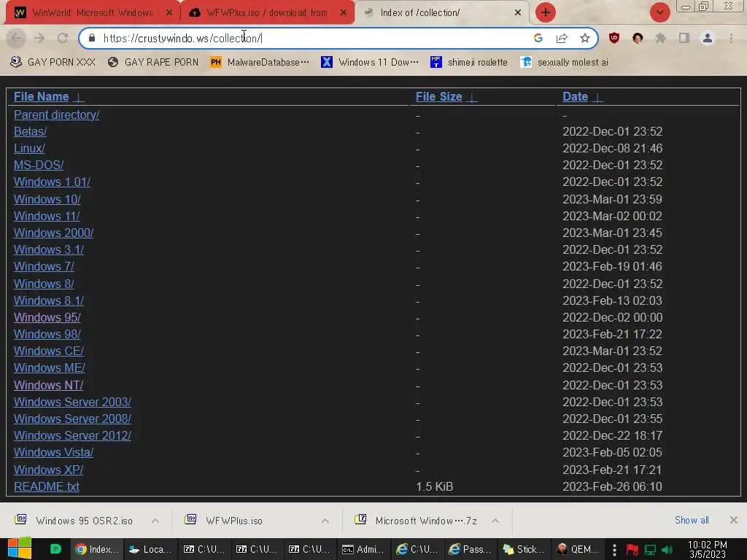This screenshot has width=747, height=560.
Task: Open the Extensions puzzle icon
Action: click(661, 38)
